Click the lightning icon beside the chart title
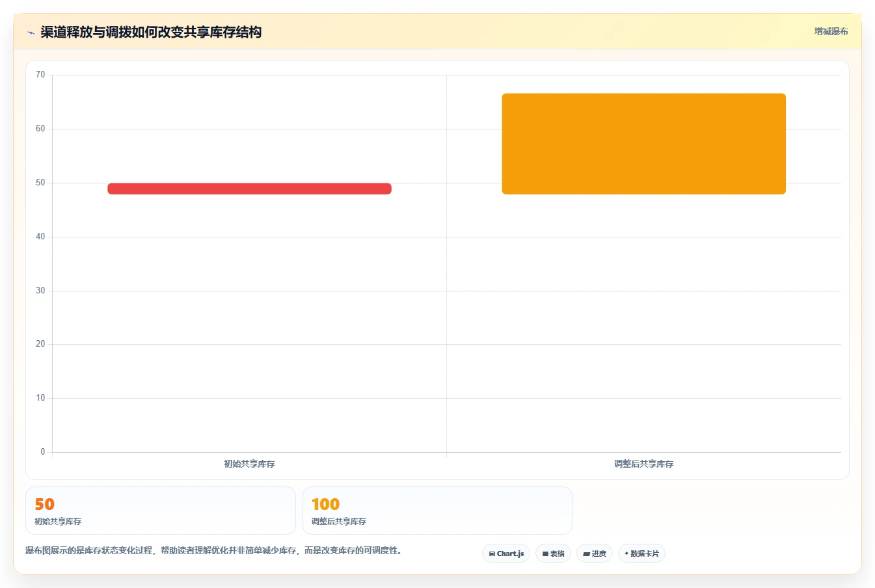Image resolution: width=875 pixels, height=588 pixels. click(x=31, y=33)
